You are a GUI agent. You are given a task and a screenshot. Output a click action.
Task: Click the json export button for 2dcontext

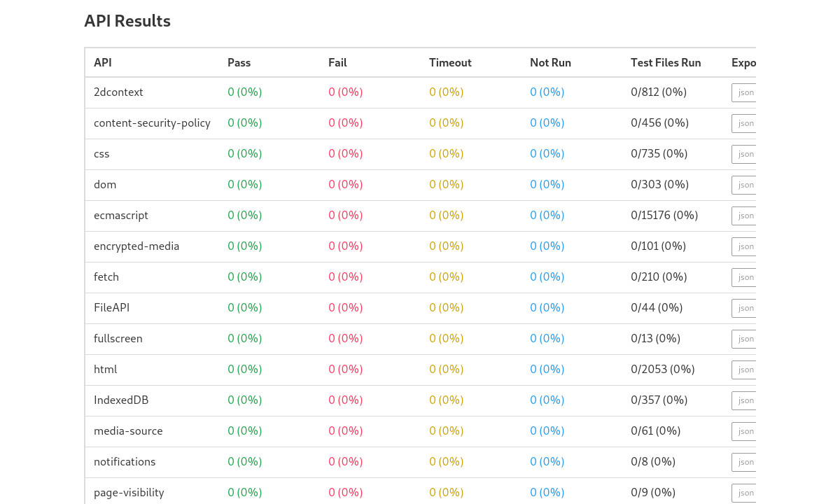click(x=745, y=92)
